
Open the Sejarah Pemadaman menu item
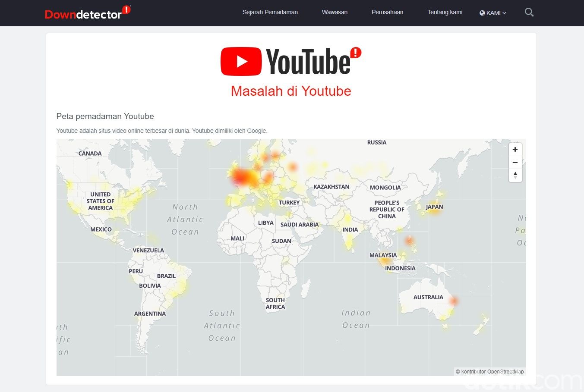pyautogui.click(x=270, y=12)
